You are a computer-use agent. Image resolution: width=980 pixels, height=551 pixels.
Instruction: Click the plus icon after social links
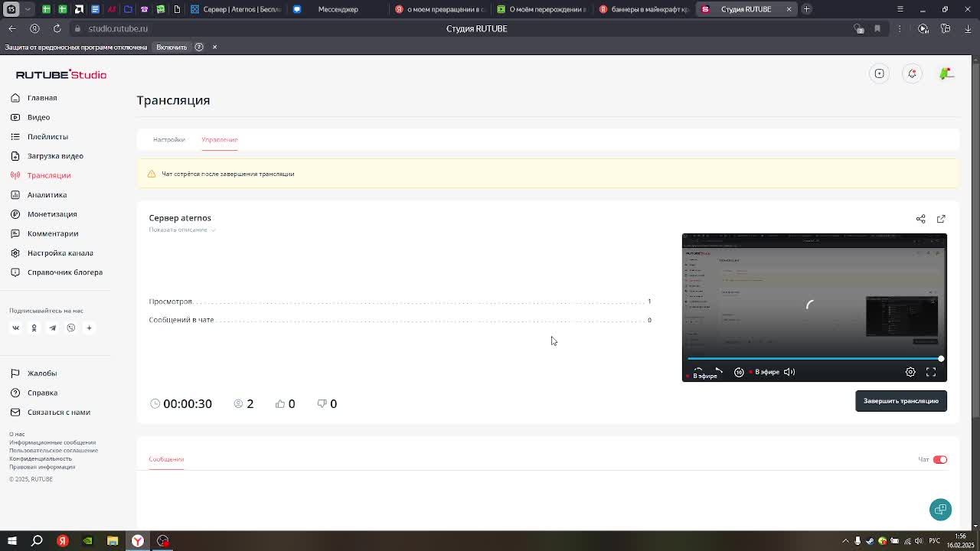(x=89, y=328)
